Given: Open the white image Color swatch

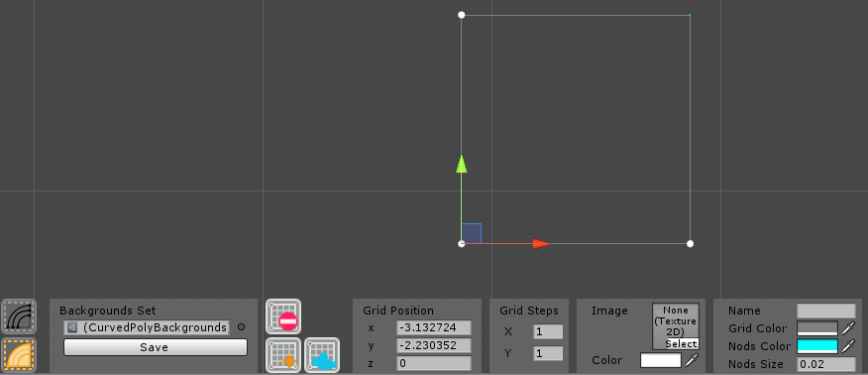Looking at the screenshot, I should point(661,360).
